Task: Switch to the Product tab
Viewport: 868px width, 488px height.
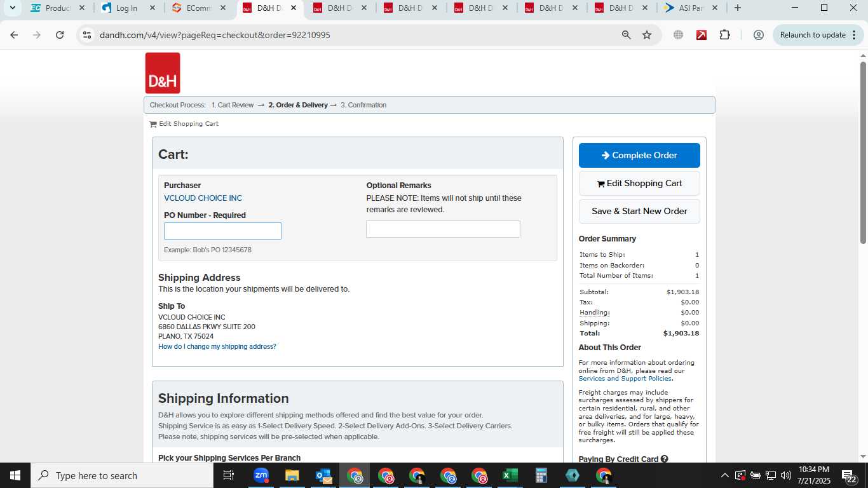Action: coord(57,8)
